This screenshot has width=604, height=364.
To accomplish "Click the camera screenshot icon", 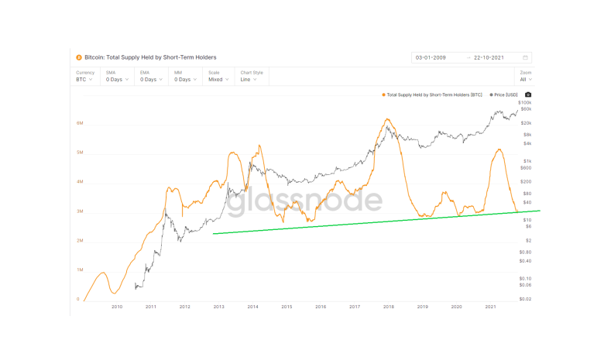I will click(528, 94).
